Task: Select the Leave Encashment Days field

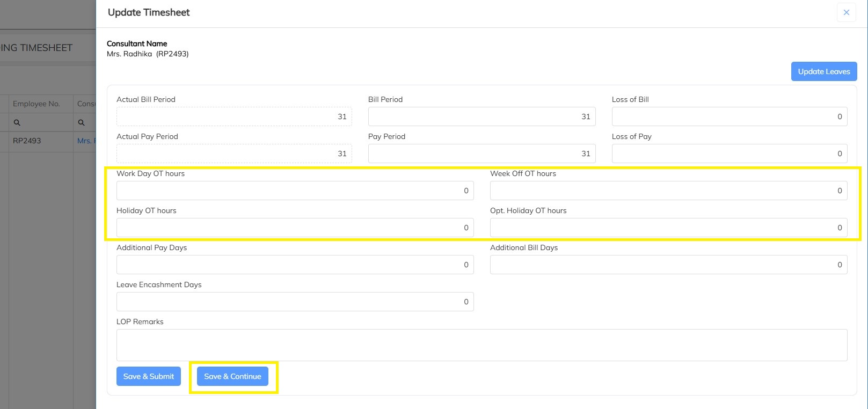Action: tap(295, 302)
